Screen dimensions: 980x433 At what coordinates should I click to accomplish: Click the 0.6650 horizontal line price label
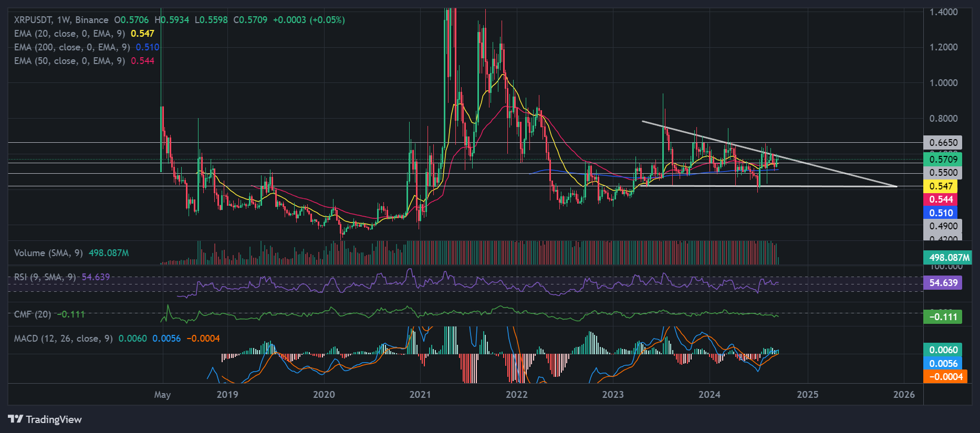(x=944, y=143)
